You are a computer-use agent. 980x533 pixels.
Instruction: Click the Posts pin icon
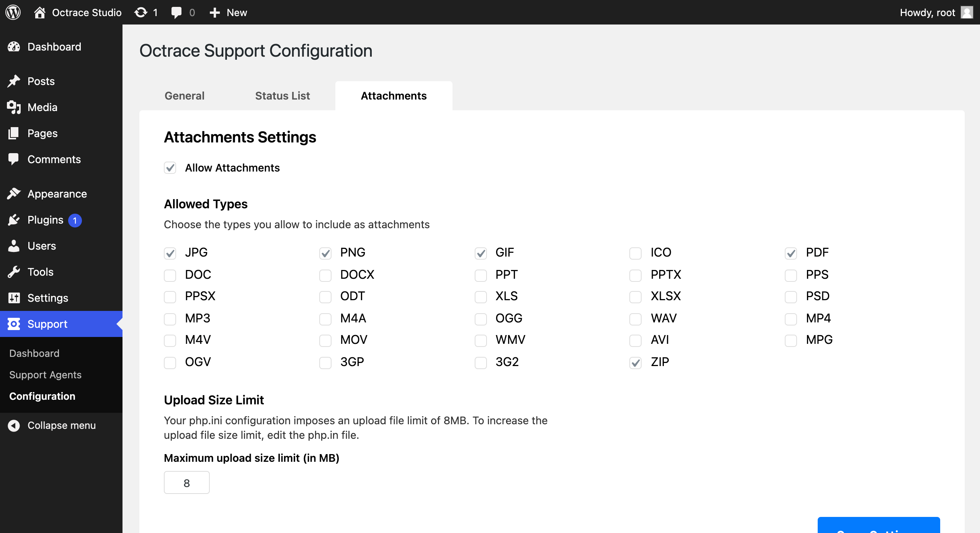pyautogui.click(x=14, y=81)
